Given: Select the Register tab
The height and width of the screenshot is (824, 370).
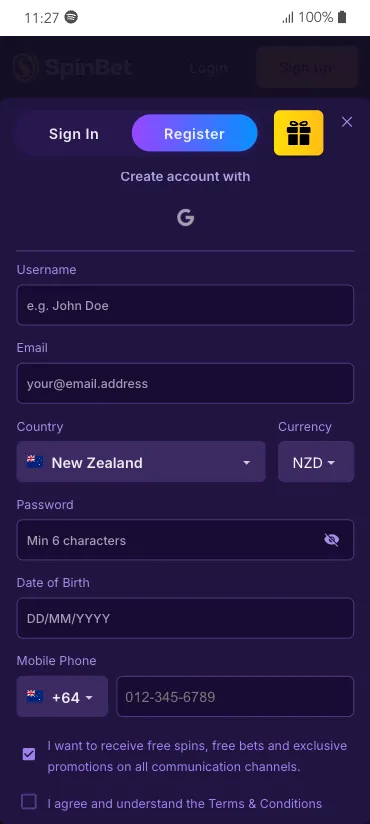Looking at the screenshot, I should coord(194,133).
